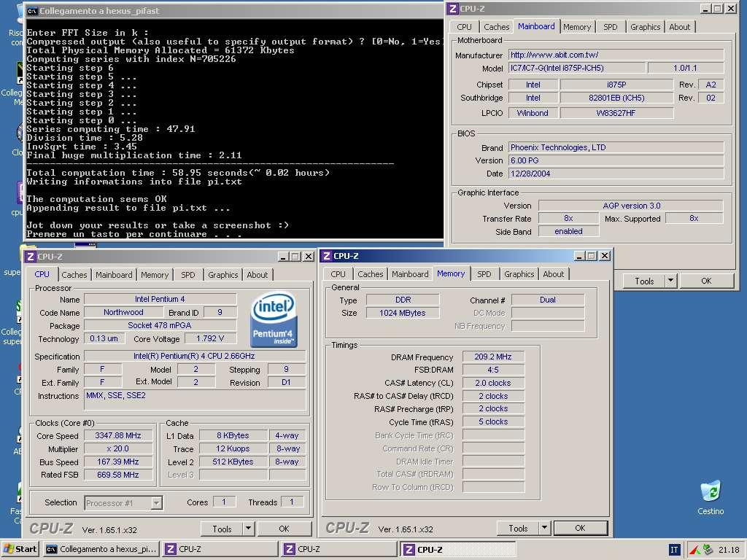Select Memory tab in Mainboard window
The width and height of the screenshot is (747, 560).
coord(577,27)
